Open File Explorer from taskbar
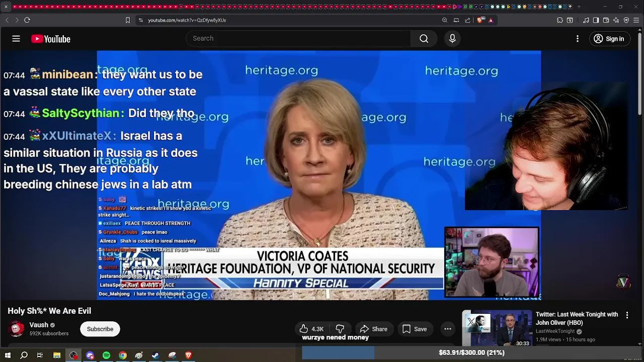The height and width of the screenshot is (362, 644). coord(57,355)
